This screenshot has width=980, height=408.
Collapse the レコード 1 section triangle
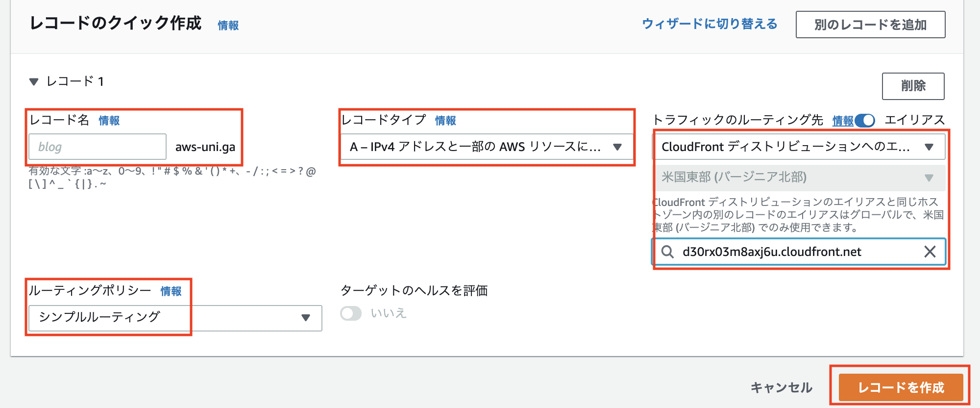[x=34, y=82]
